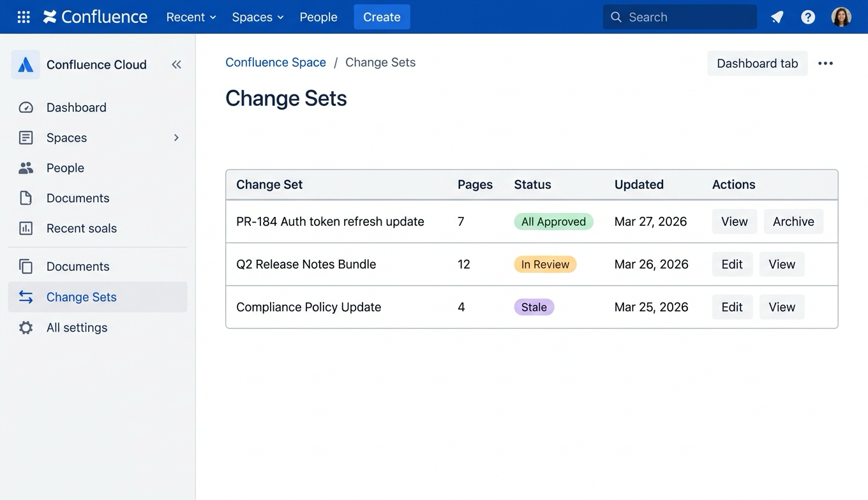868x500 pixels.
Task: Switch to the Dashboard tab
Action: pos(757,63)
